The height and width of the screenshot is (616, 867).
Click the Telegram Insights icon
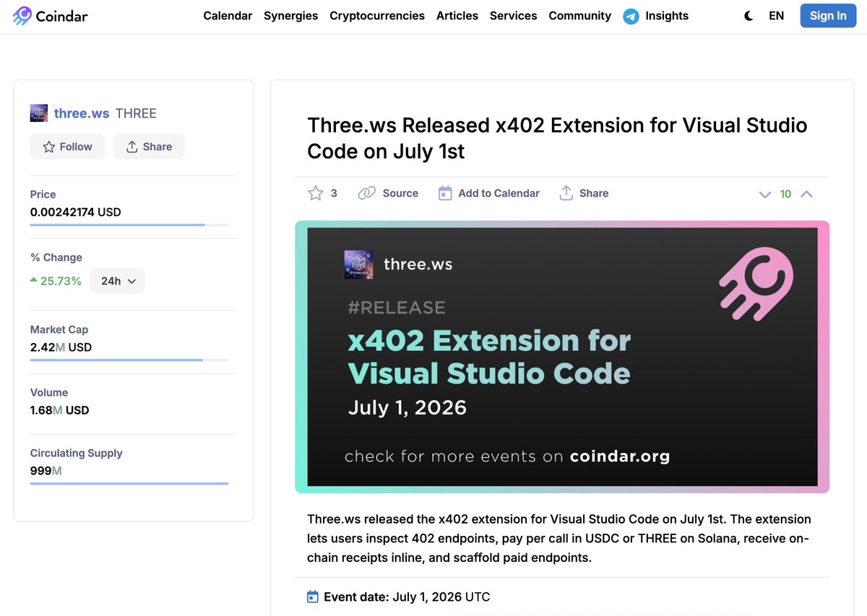(631, 16)
